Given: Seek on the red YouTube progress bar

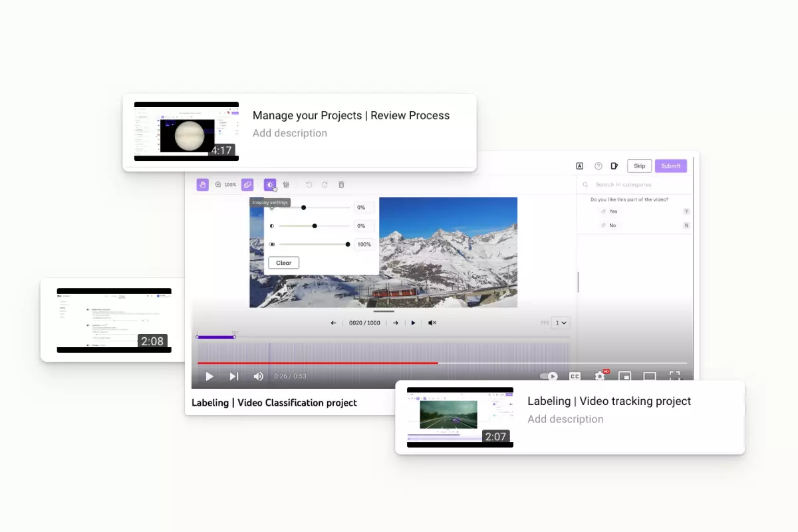Looking at the screenshot, I should [318, 363].
